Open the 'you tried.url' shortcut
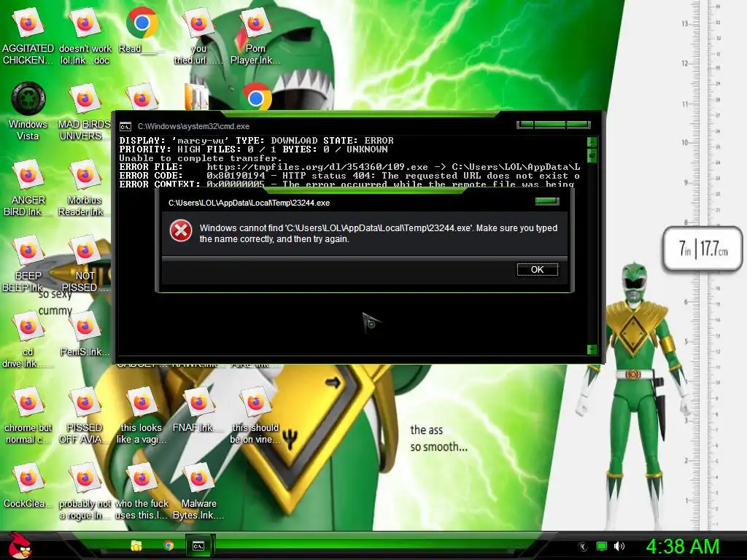 198,37
